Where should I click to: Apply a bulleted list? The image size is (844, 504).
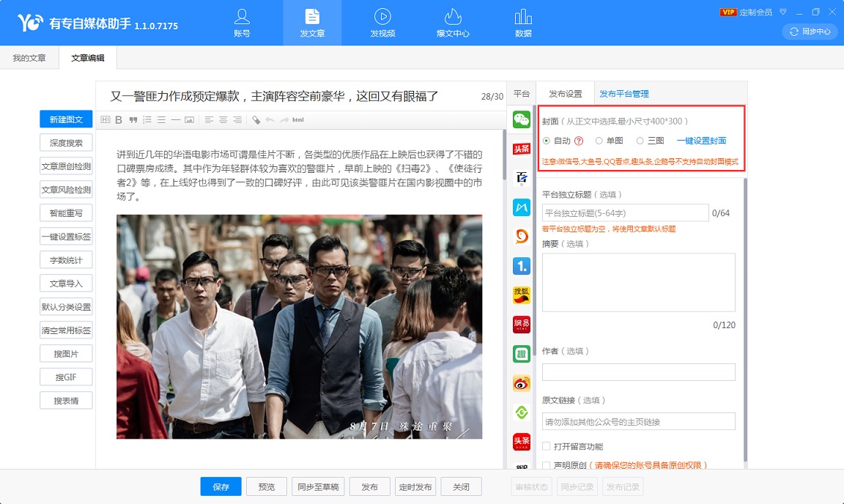click(161, 119)
